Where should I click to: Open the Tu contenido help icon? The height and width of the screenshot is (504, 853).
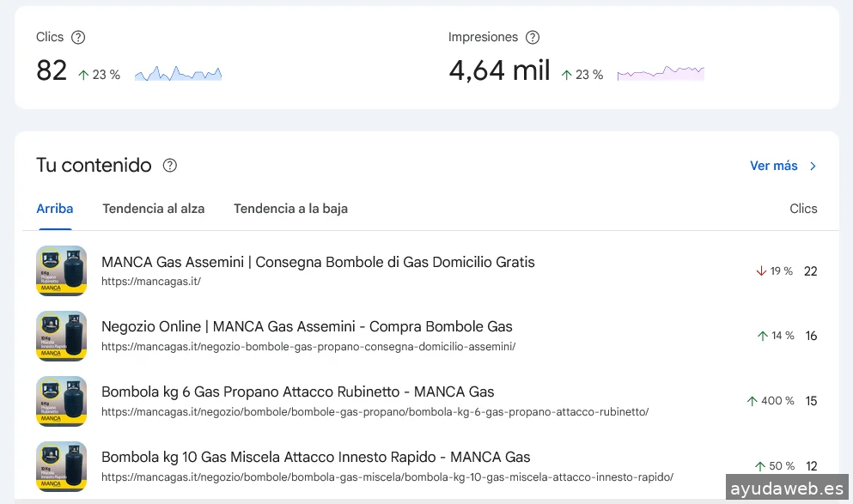tap(170, 166)
